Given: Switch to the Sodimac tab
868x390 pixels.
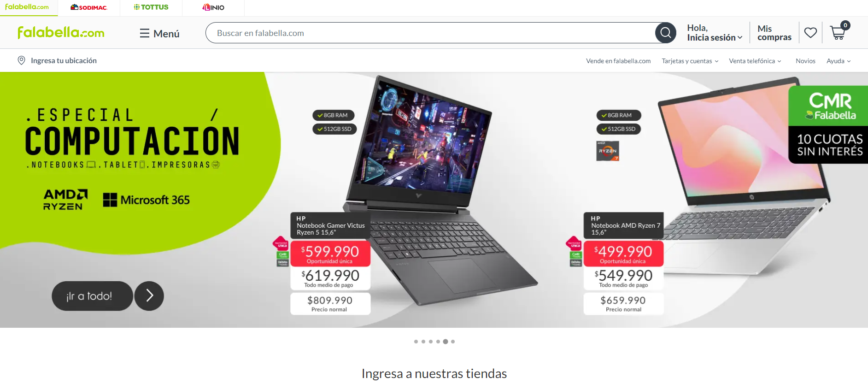Looking at the screenshot, I should [x=89, y=7].
